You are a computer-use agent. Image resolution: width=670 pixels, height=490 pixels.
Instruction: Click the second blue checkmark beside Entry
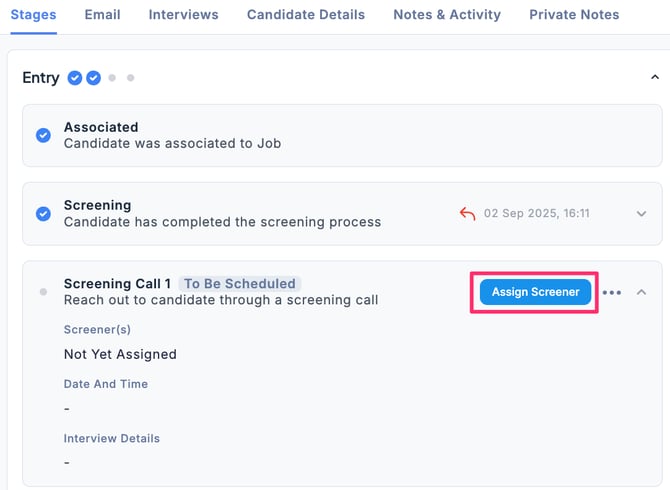(93, 78)
